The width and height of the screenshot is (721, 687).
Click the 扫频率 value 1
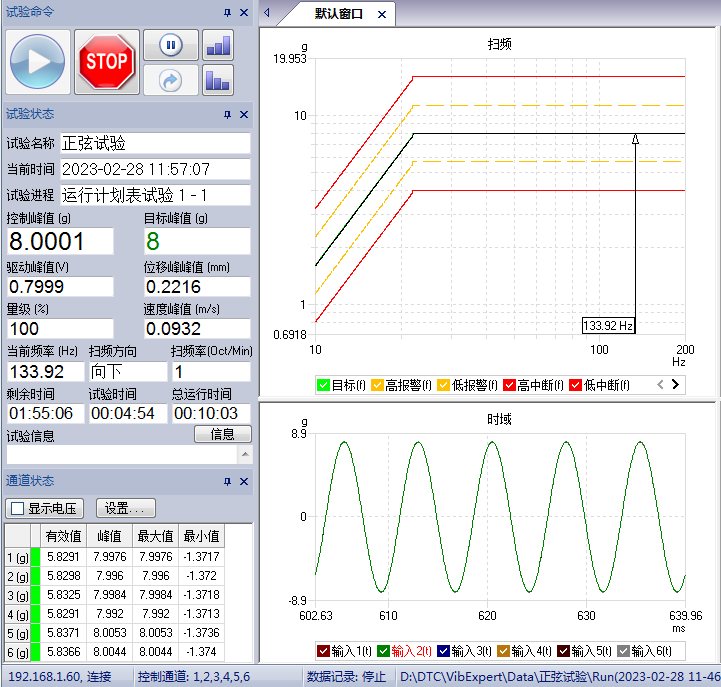pos(212,372)
